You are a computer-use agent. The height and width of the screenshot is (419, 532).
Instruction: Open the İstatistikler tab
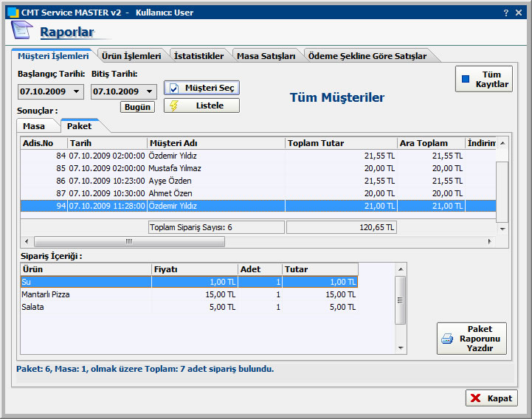198,56
